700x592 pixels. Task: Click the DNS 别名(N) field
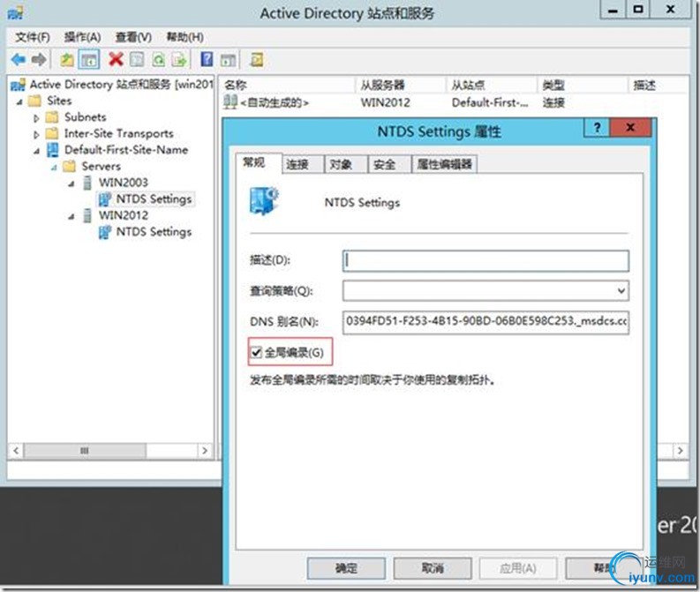tap(485, 322)
